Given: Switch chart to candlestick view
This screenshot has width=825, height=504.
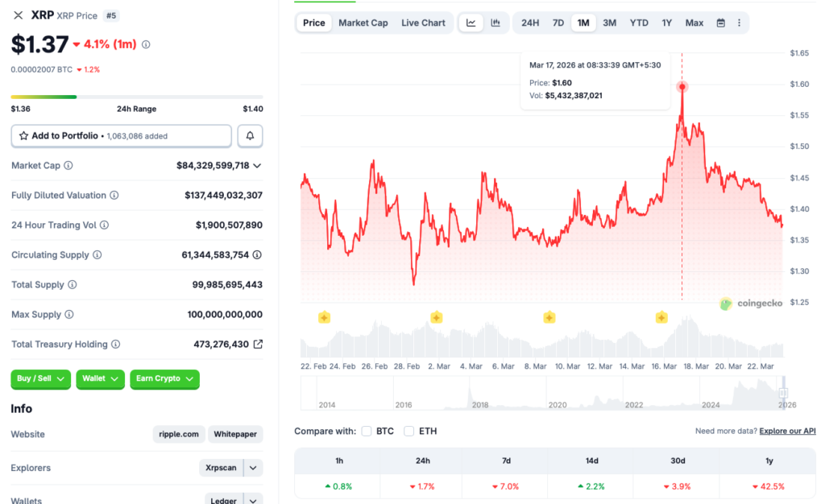Looking at the screenshot, I should click(x=495, y=23).
